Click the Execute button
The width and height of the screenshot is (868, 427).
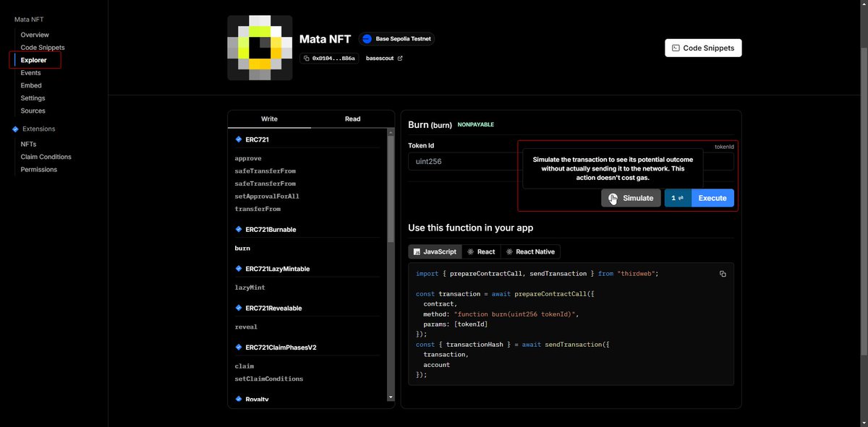(x=712, y=198)
